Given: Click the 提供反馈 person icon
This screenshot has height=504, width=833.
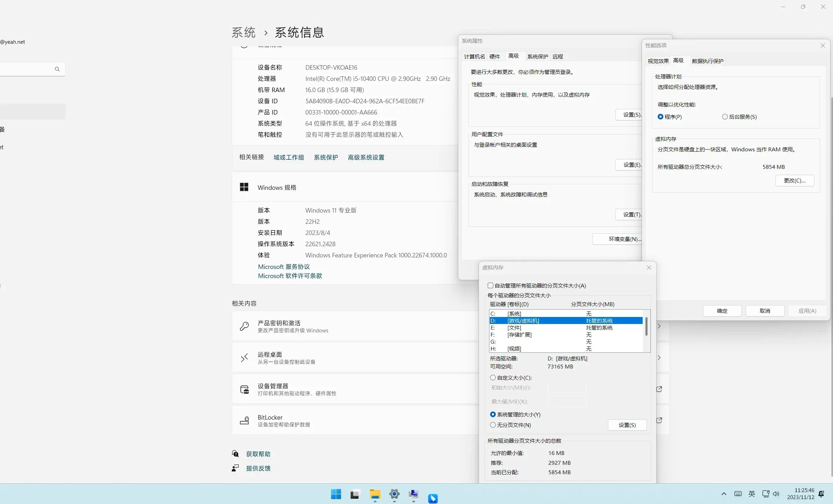Looking at the screenshot, I should coord(235,468).
